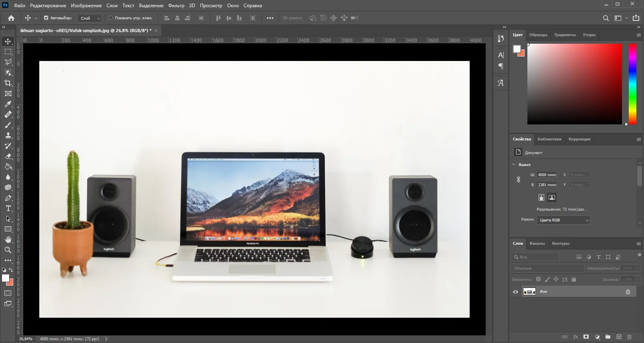
Task: Collapse the Холст section
Action: tap(514, 164)
